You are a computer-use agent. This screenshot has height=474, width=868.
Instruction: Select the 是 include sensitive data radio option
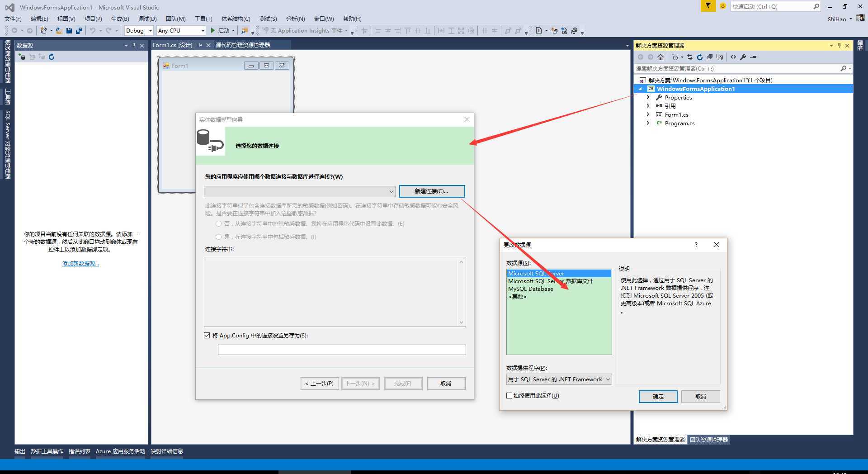[219, 237]
